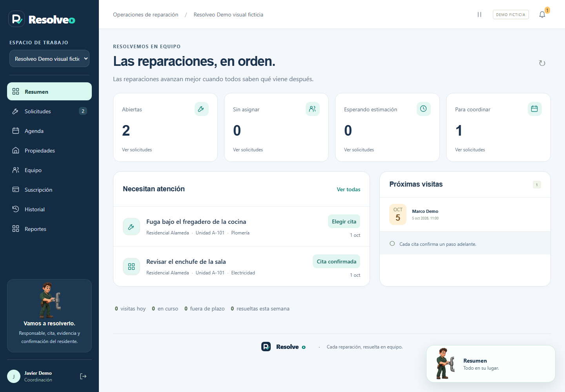Click the DEMO FICTICIA badge

coord(510,15)
